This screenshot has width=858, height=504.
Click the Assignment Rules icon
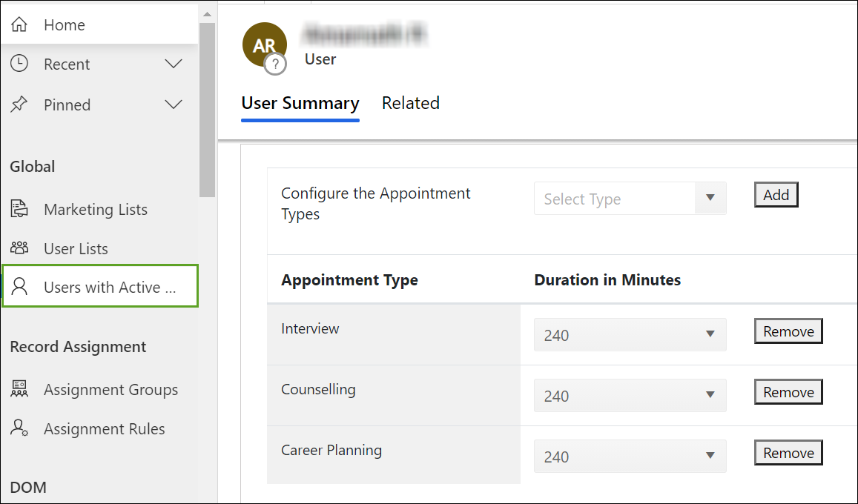[19, 428]
